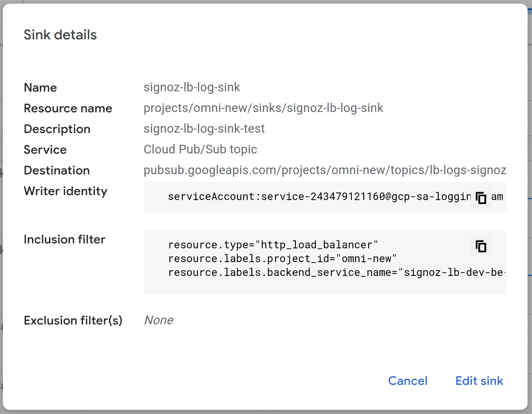Viewport: 532px width, 414px height.
Task: Click the Inclusion filter label
Action: click(x=64, y=239)
